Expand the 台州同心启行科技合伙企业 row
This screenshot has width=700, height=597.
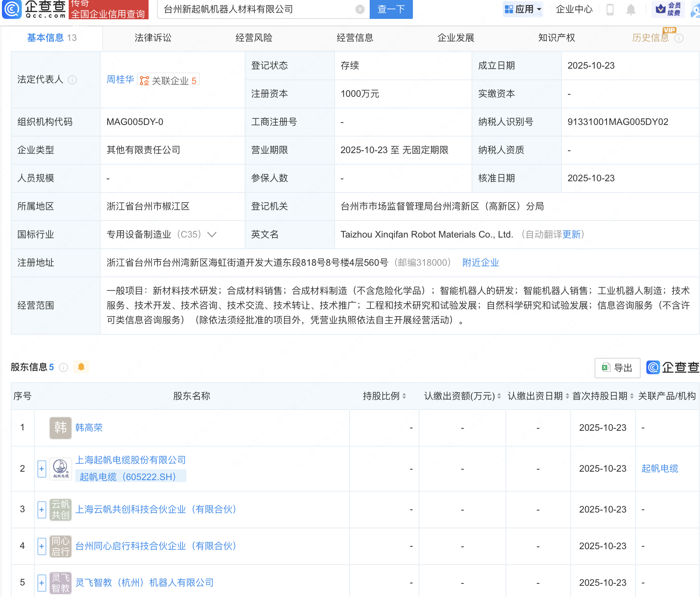pyautogui.click(x=42, y=546)
